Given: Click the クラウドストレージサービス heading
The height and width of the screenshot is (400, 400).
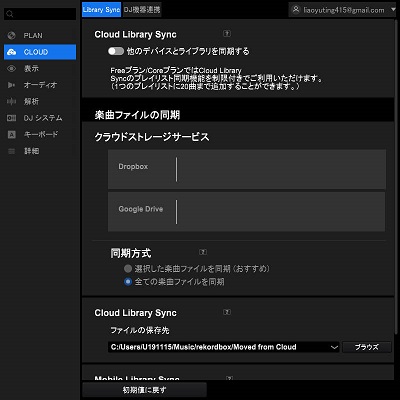Looking at the screenshot, I should [152, 137].
